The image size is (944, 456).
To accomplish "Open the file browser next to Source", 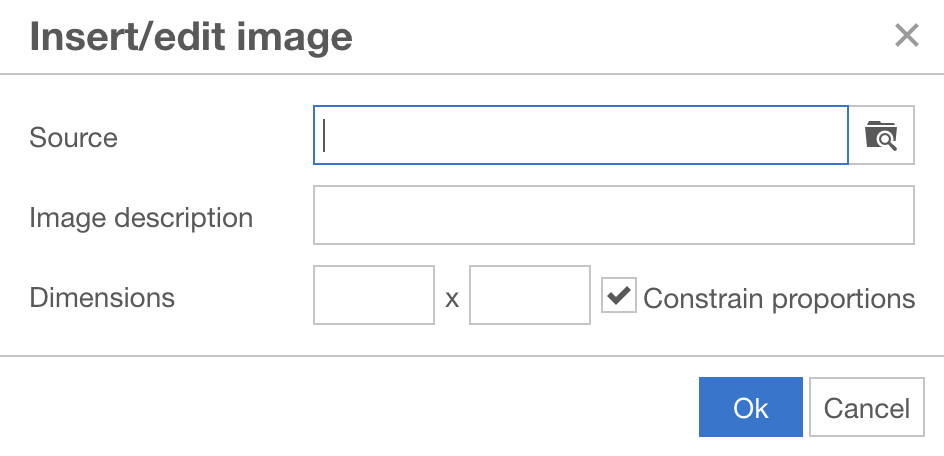I will point(881,135).
